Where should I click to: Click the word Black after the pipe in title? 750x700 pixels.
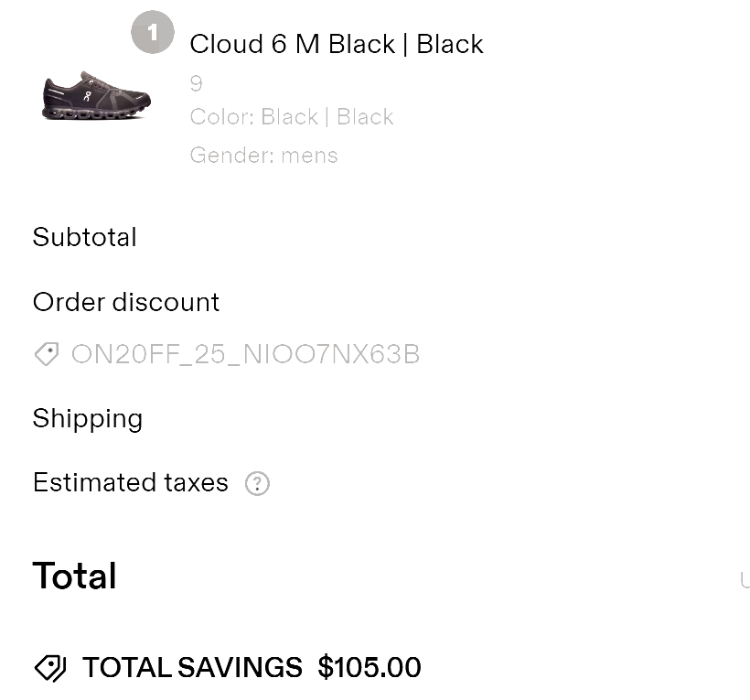pos(450,44)
